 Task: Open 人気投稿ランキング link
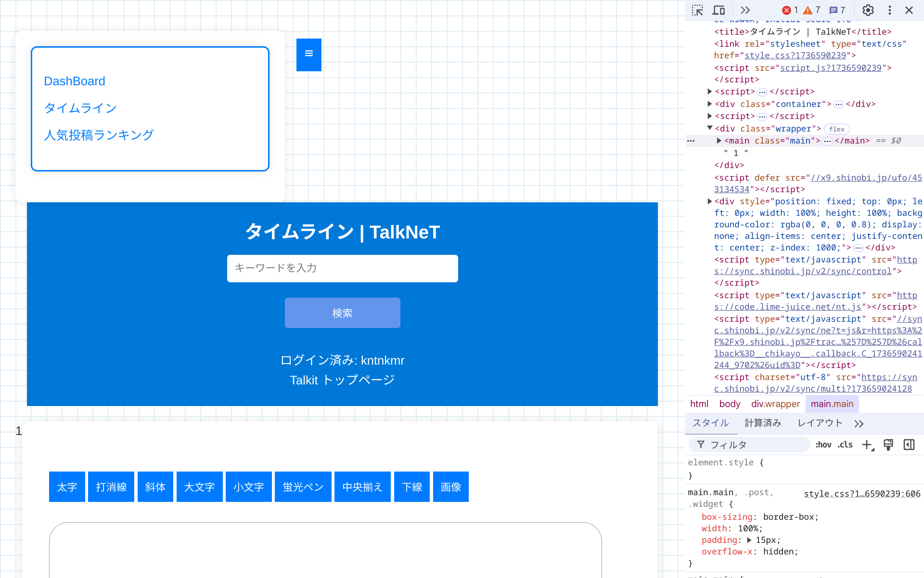(99, 135)
